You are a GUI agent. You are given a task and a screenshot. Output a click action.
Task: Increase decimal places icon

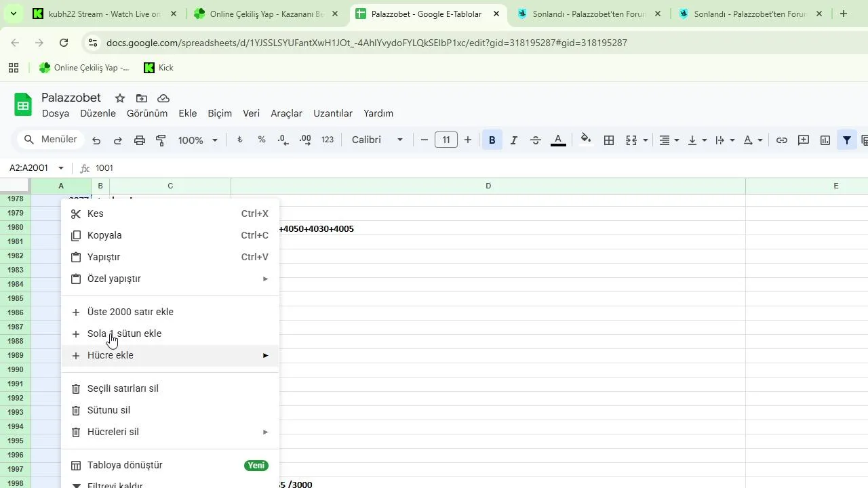[x=305, y=140]
